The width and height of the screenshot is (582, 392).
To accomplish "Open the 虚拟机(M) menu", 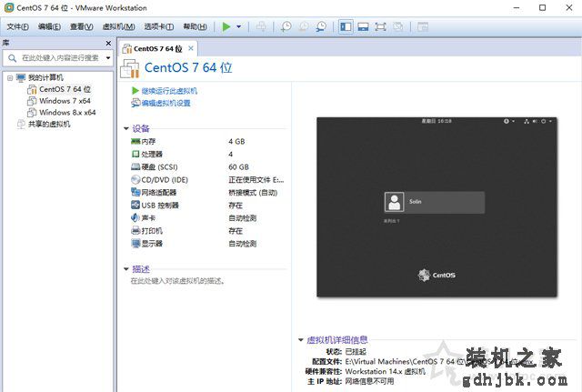I will coord(119,26).
